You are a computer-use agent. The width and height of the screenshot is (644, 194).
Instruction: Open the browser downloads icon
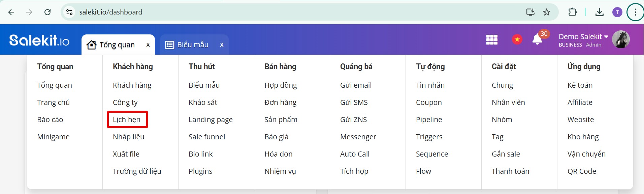pyautogui.click(x=600, y=12)
